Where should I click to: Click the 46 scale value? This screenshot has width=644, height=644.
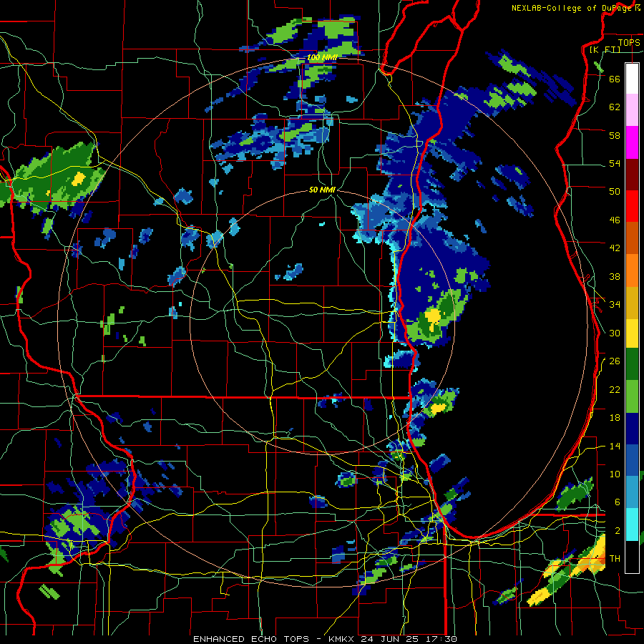pyautogui.click(x=615, y=220)
